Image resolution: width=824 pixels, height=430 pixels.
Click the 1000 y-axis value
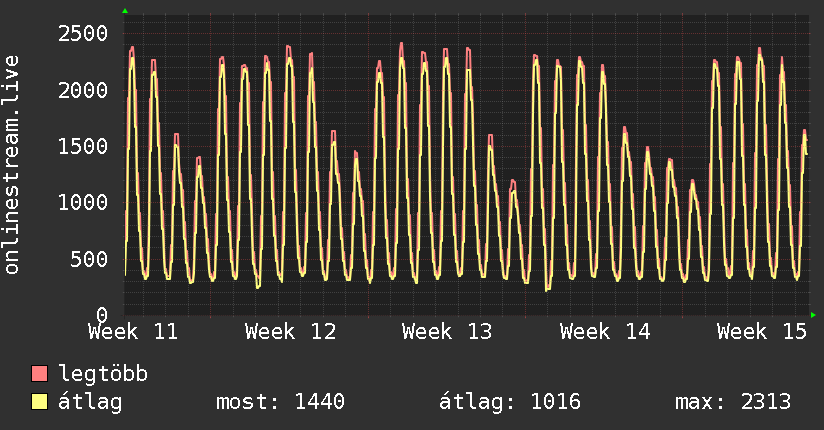(x=83, y=202)
